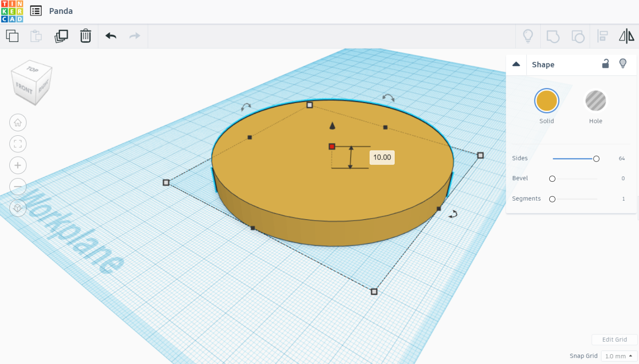Collapse the Shape panel arrow
Viewport: 639px width, 364px height.
516,64
